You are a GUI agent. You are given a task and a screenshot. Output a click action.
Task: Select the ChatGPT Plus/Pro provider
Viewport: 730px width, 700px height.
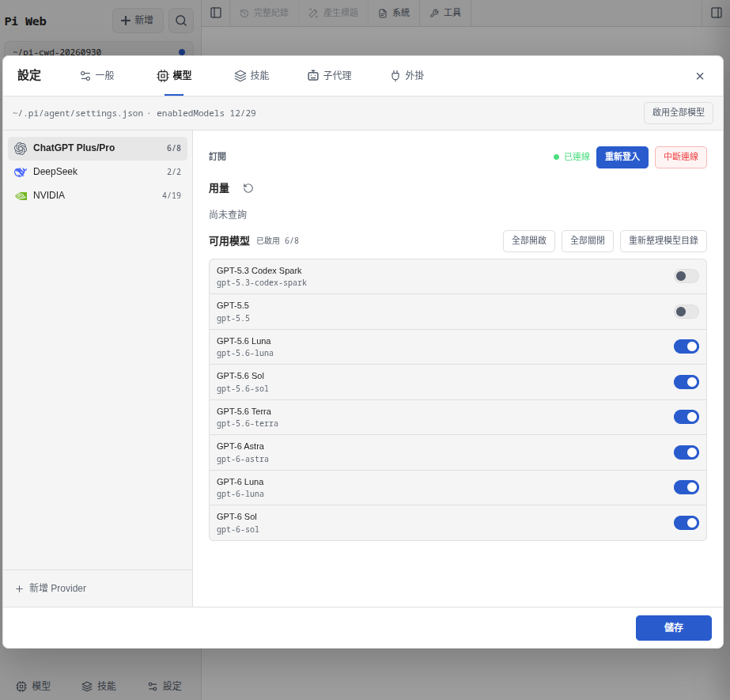tap(98, 148)
